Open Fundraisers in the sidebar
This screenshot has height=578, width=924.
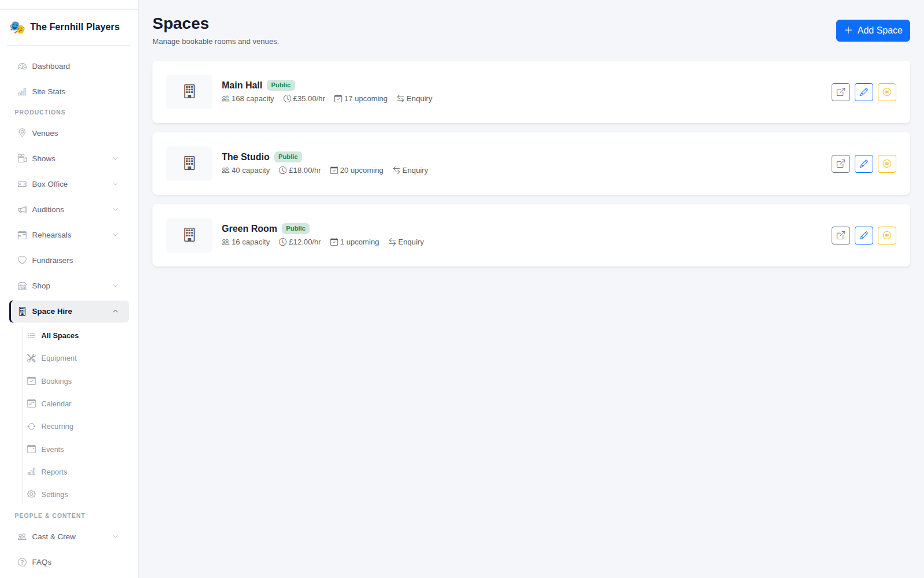[x=69, y=261]
